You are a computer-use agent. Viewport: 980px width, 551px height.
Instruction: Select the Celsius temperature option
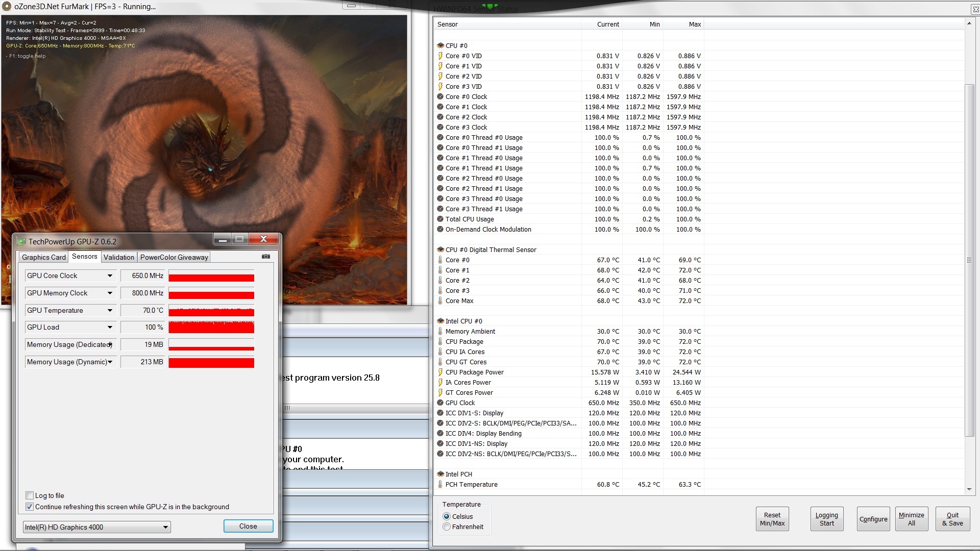(447, 516)
